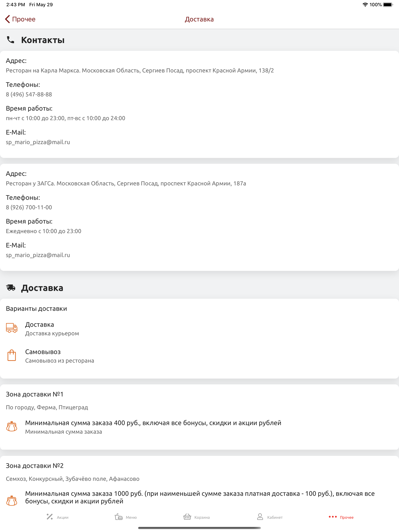Image resolution: width=399 pixels, height=532 pixels.
Task: Select the Прочее tab with three dots
Action: click(x=341, y=517)
